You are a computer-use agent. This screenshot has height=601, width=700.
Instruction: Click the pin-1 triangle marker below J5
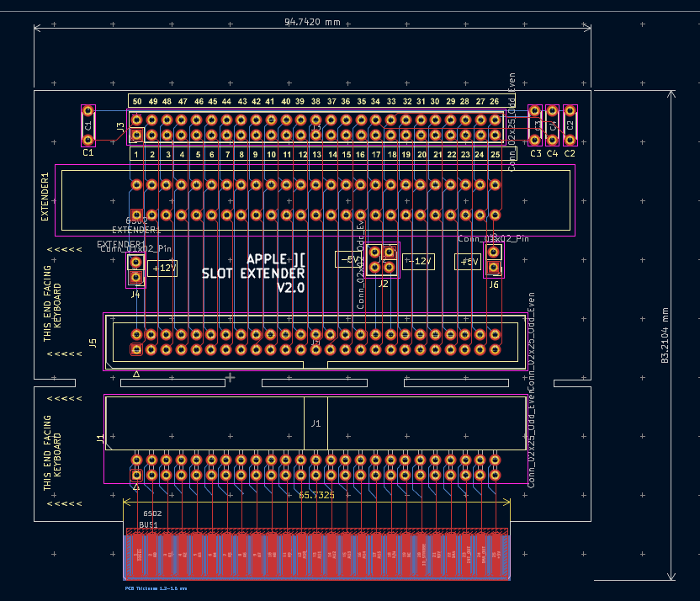coord(136,375)
